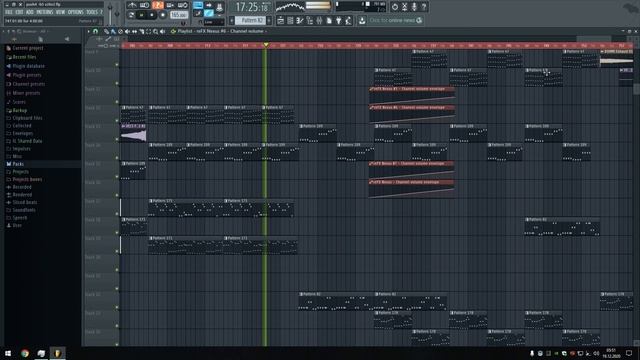
Task: Open the piano roll view icon
Action: point(300,20)
